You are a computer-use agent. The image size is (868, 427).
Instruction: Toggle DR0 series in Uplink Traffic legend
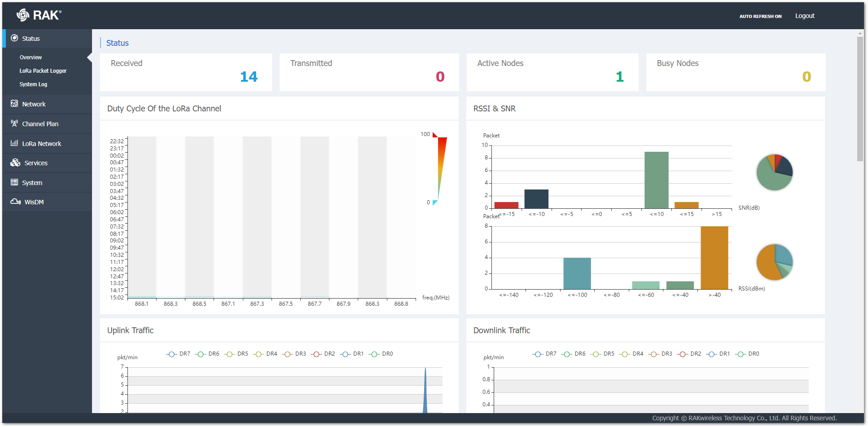point(381,354)
